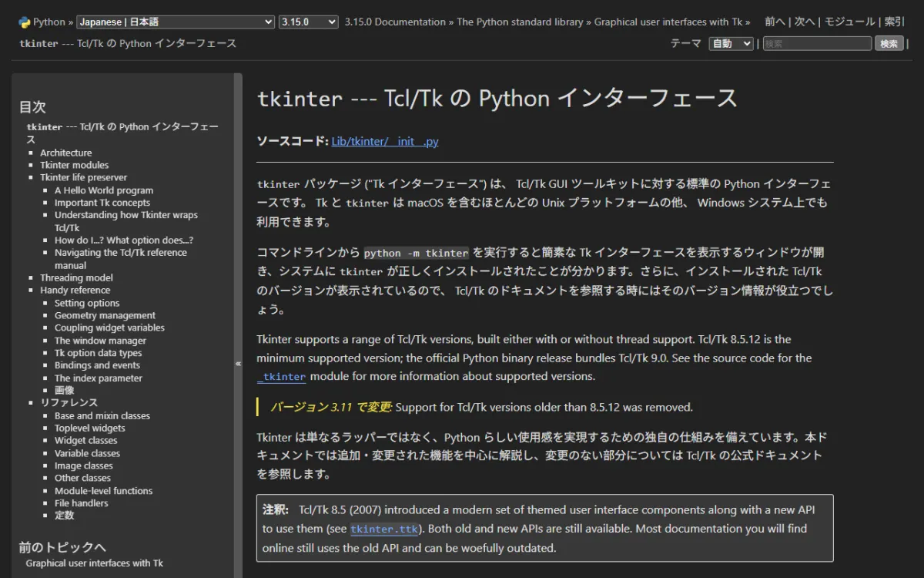Open Lib/tkinter/__init__.py source link
Image resolution: width=924 pixels, height=578 pixels.
[385, 141]
